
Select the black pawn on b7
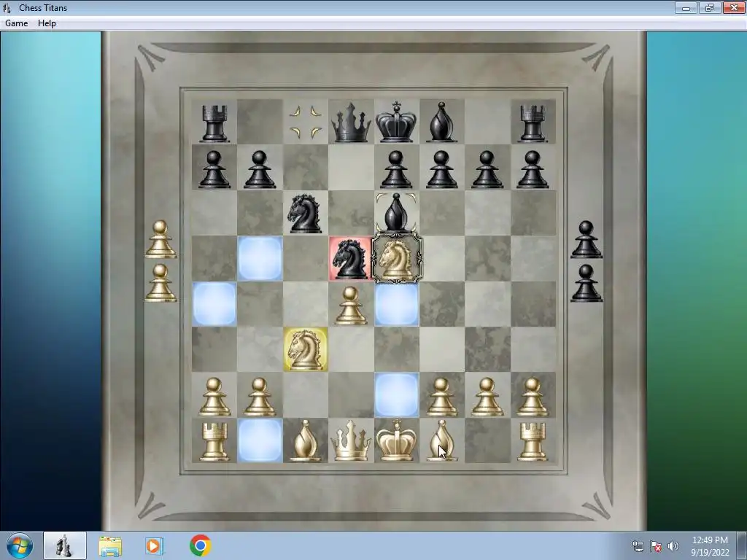coord(260,169)
